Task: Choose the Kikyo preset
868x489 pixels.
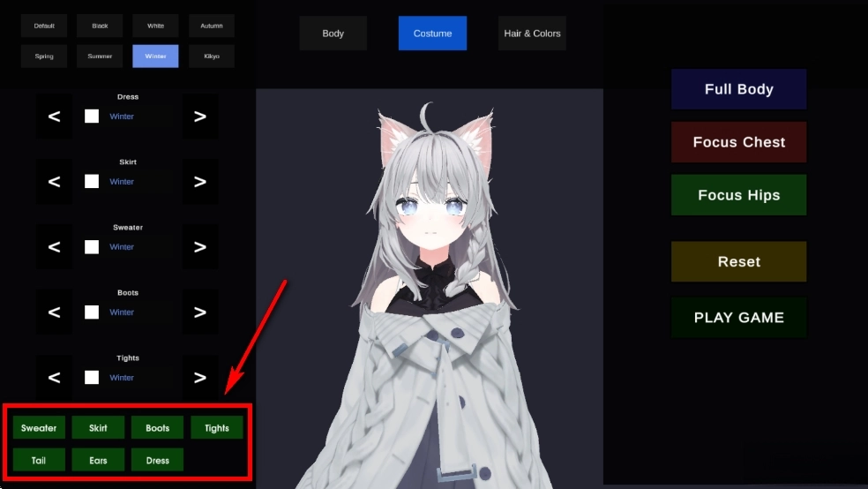Action: click(x=212, y=56)
